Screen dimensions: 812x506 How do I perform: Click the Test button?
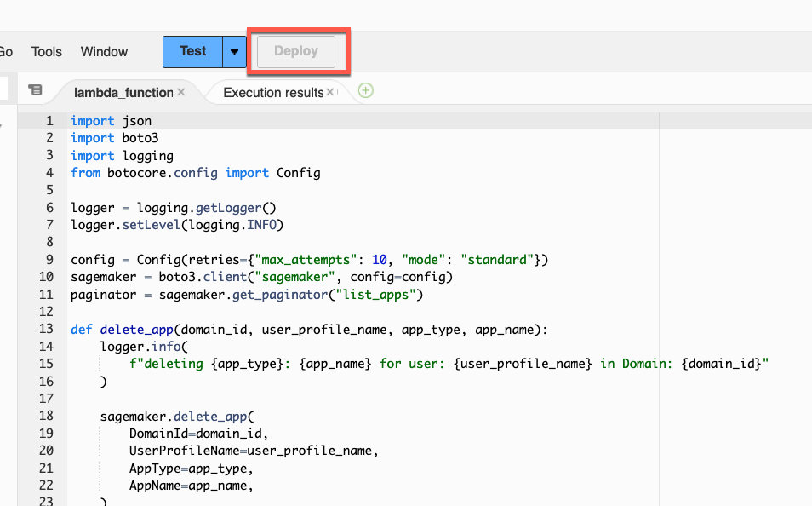click(192, 51)
